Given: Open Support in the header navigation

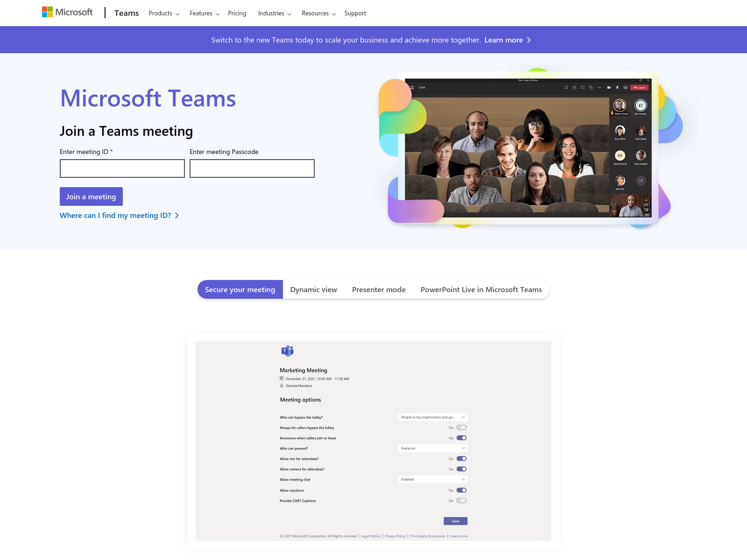Looking at the screenshot, I should [x=355, y=14].
